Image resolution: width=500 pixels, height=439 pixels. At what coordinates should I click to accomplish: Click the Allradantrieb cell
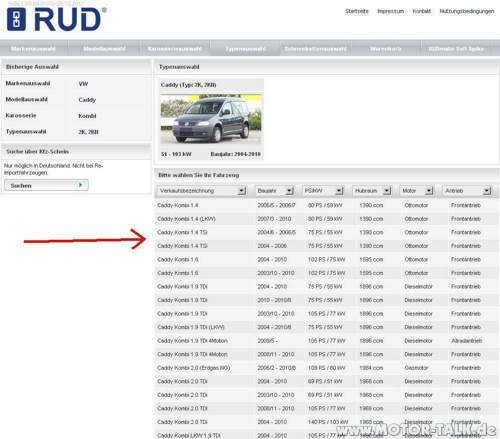click(x=467, y=341)
